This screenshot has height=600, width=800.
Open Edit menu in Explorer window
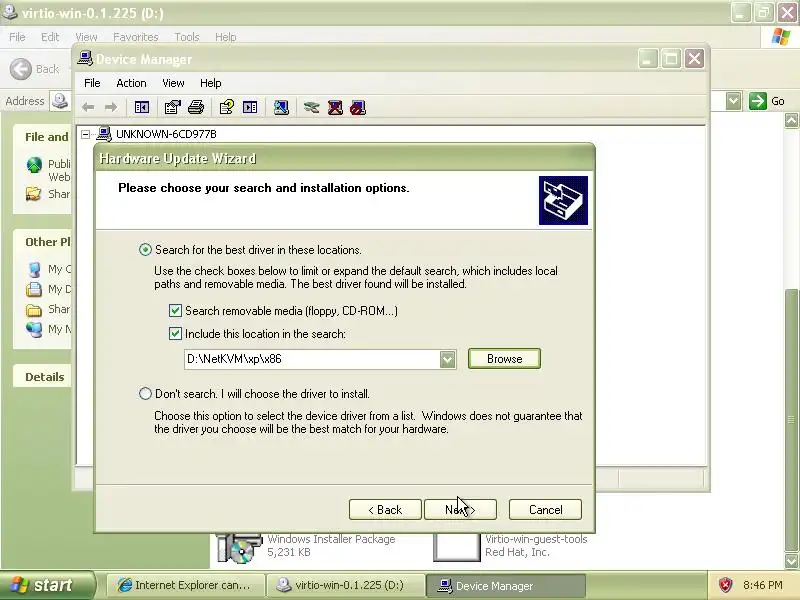point(50,37)
